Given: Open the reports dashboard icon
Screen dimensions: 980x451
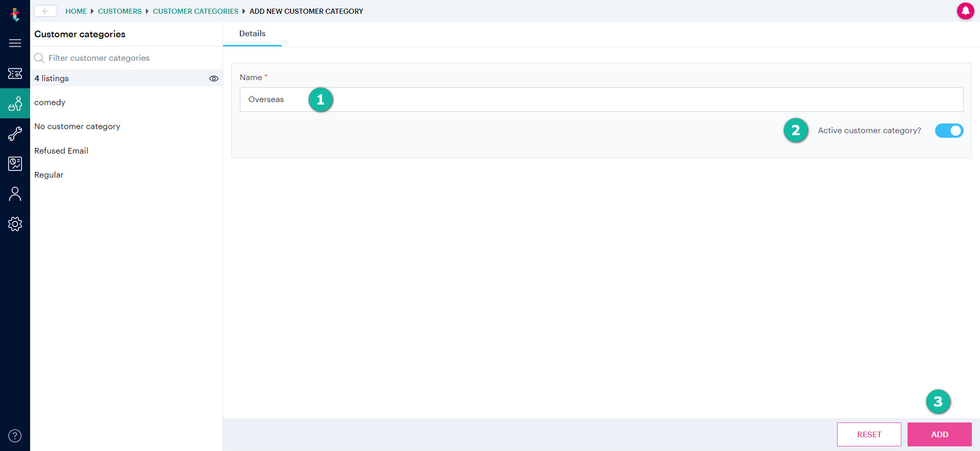Looking at the screenshot, I should (x=15, y=164).
